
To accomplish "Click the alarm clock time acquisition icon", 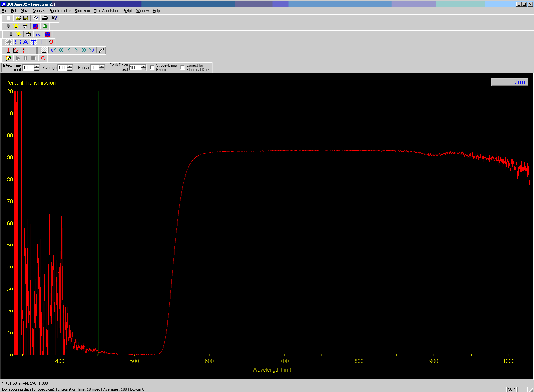I will tap(8, 58).
